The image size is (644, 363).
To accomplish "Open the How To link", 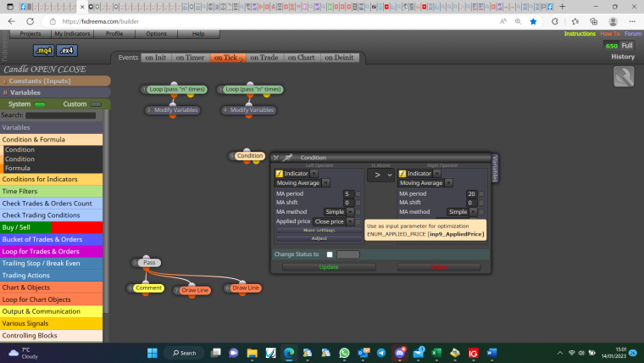I will pyautogui.click(x=610, y=34).
